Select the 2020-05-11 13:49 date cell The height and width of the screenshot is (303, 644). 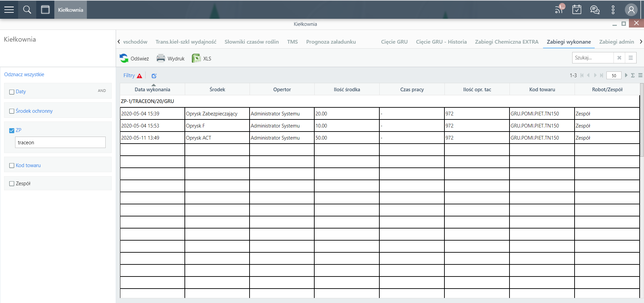(x=152, y=138)
